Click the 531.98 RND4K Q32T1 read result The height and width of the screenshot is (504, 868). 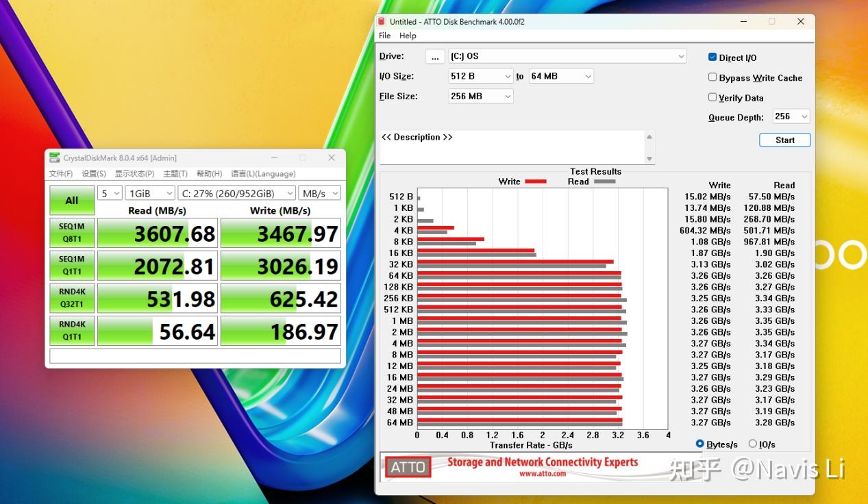pyautogui.click(x=158, y=298)
